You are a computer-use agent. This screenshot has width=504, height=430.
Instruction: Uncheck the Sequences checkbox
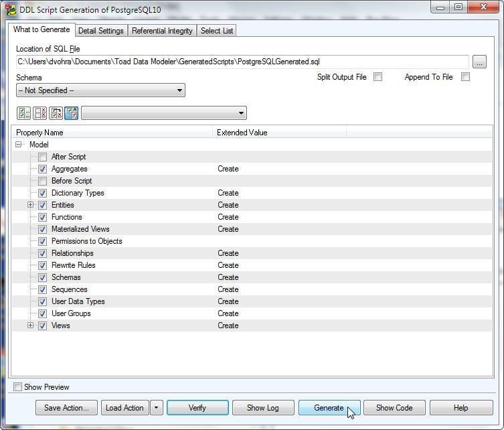click(42, 290)
